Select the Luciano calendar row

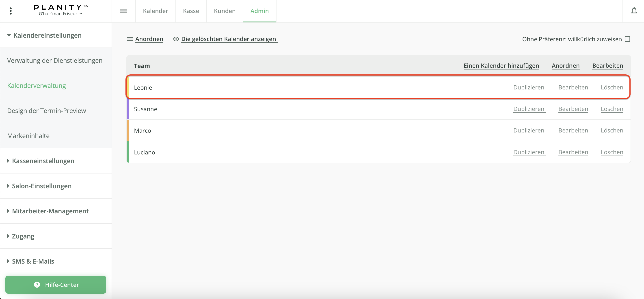point(145,152)
